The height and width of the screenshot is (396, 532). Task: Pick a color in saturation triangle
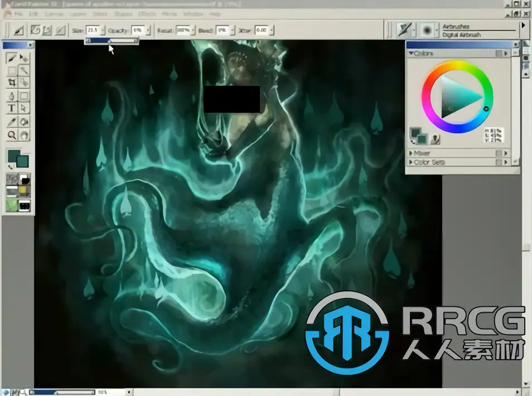(456, 98)
